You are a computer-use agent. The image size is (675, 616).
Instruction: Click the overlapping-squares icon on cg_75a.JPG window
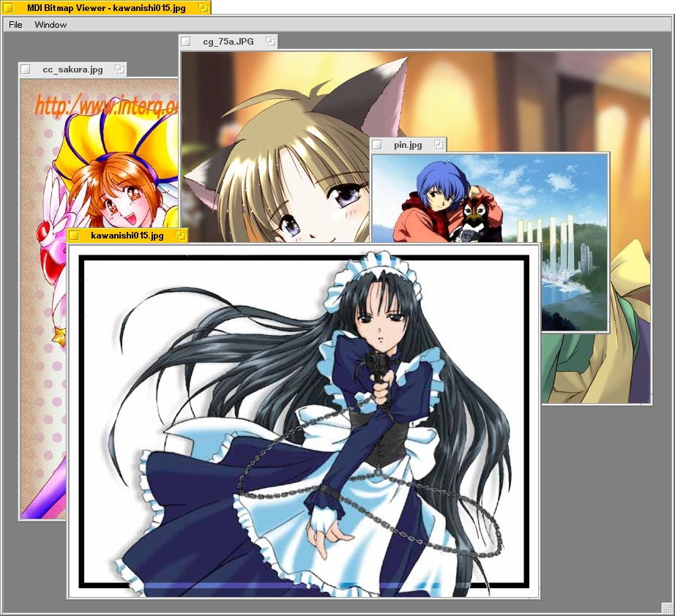click(271, 42)
